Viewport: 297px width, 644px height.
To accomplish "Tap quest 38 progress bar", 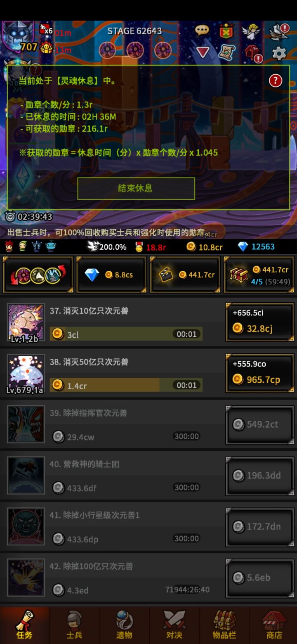I will pyautogui.click(x=126, y=385).
